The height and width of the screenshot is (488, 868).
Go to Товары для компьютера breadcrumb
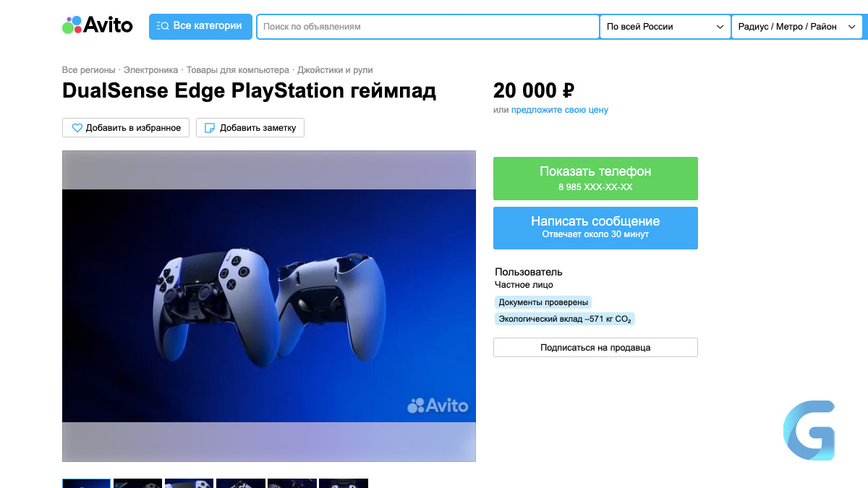(x=238, y=70)
